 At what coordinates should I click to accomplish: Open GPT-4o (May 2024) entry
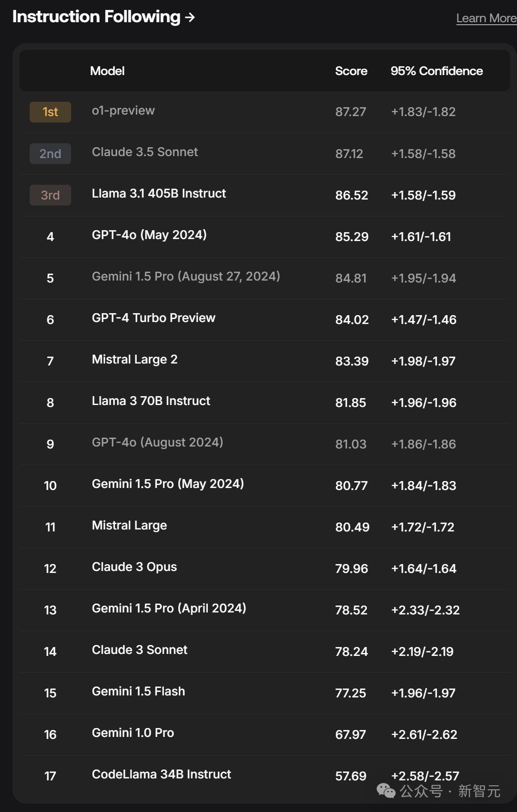149,235
